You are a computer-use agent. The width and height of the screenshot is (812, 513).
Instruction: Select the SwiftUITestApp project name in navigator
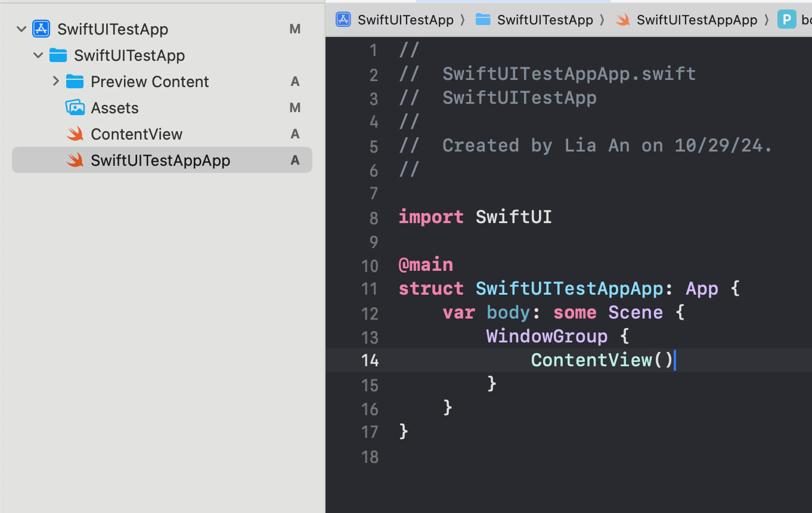coord(113,29)
